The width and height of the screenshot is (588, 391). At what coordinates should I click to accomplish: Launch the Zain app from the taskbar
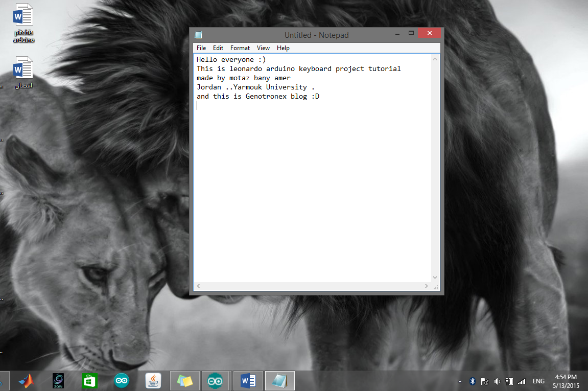point(58,380)
